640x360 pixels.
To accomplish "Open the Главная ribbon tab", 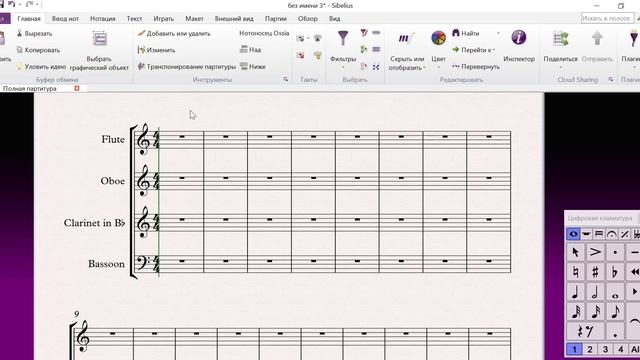I will tap(29, 19).
